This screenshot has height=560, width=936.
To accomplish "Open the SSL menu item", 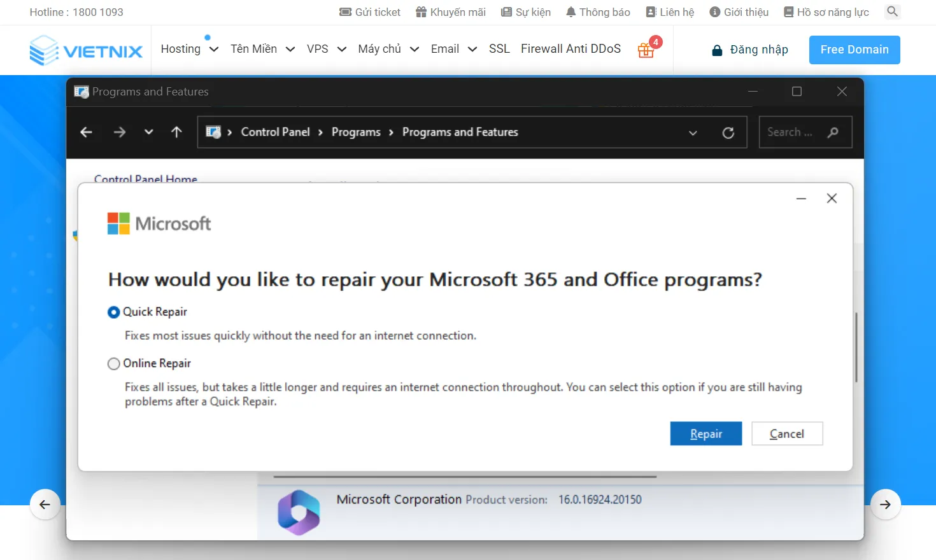I will point(499,49).
